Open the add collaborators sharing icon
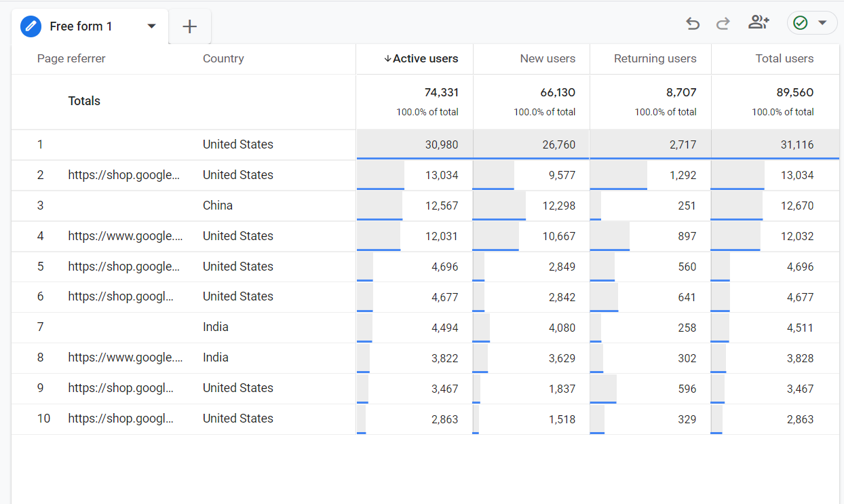Viewport: 844px width, 504px height. [x=759, y=22]
